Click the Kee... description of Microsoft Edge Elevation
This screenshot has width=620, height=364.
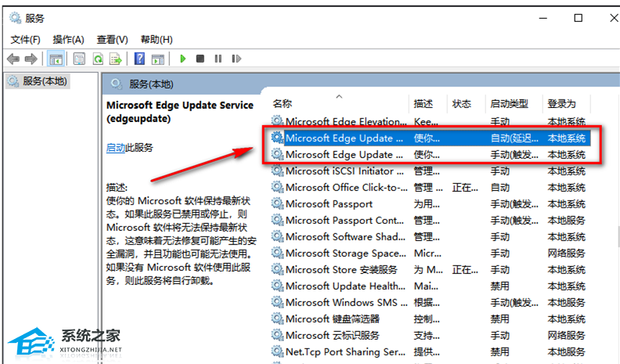pos(426,121)
